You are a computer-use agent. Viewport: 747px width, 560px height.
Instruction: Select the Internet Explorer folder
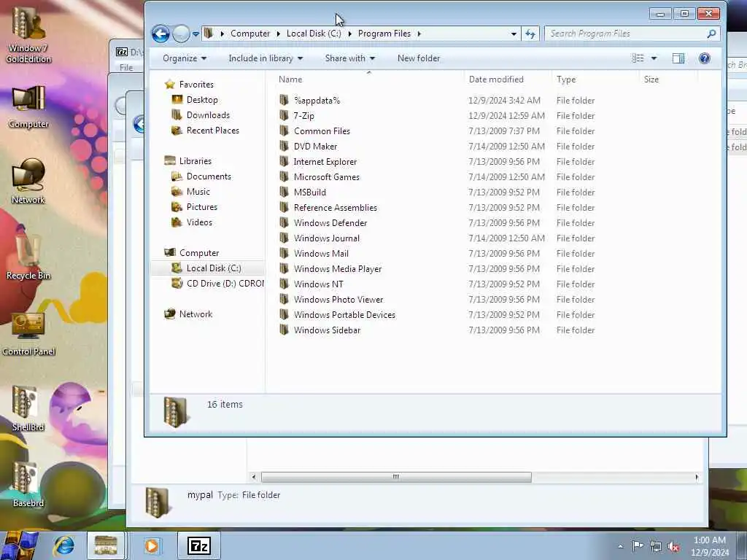[x=325, y=161]
